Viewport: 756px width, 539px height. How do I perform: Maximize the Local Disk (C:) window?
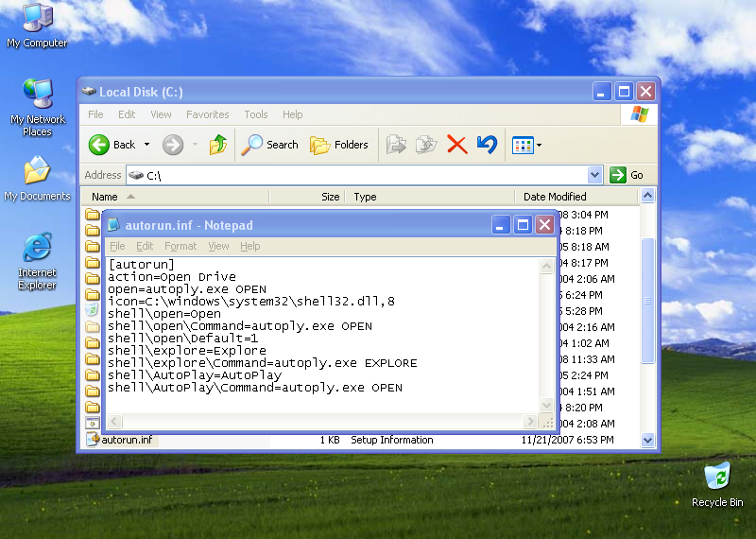click(x=624, y=91)
